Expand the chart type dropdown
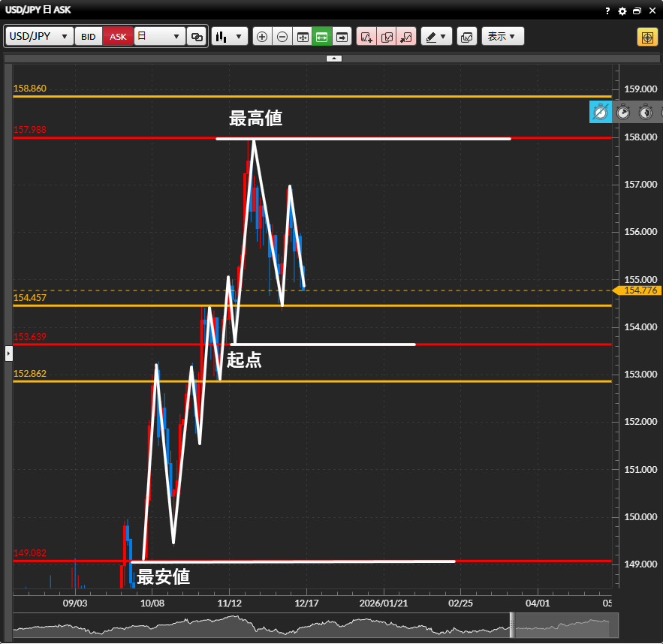663x644 pixels. [230, 36]
